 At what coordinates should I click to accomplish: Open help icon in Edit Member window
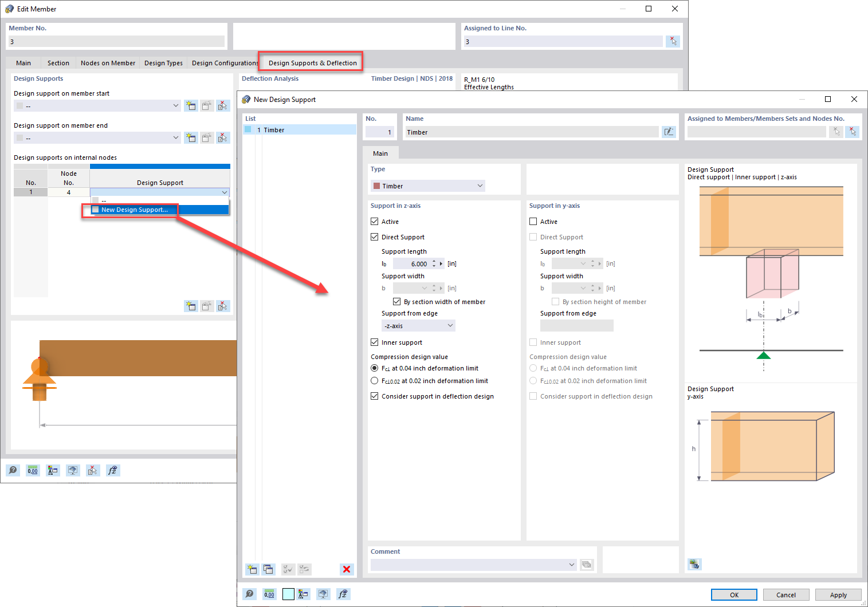click(13, 470)
